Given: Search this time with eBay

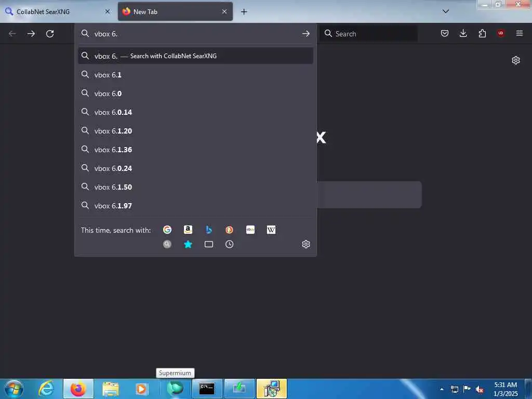Looking at the screenshot, I should [250, 230].
